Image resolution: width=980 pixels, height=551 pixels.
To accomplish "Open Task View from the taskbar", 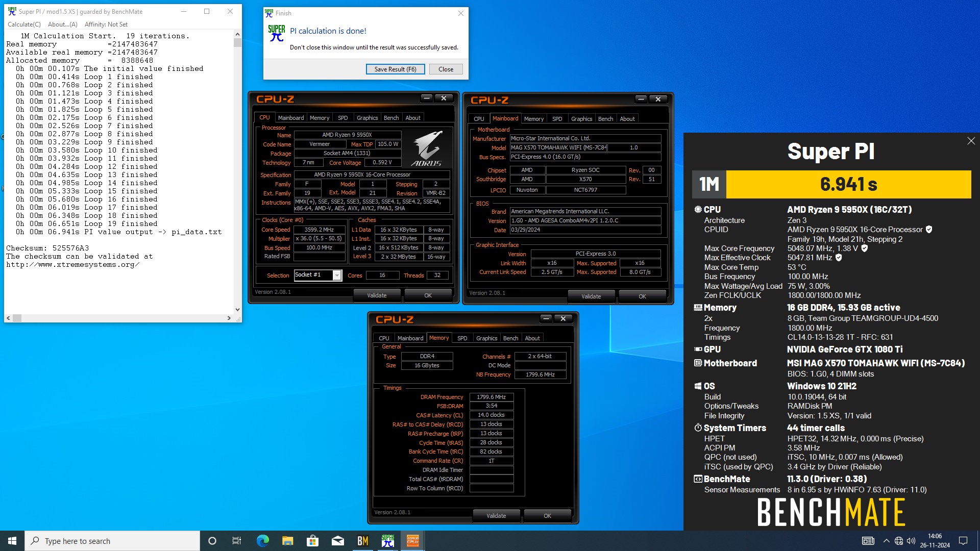I will pyautogui.click(x=237, y=541).
